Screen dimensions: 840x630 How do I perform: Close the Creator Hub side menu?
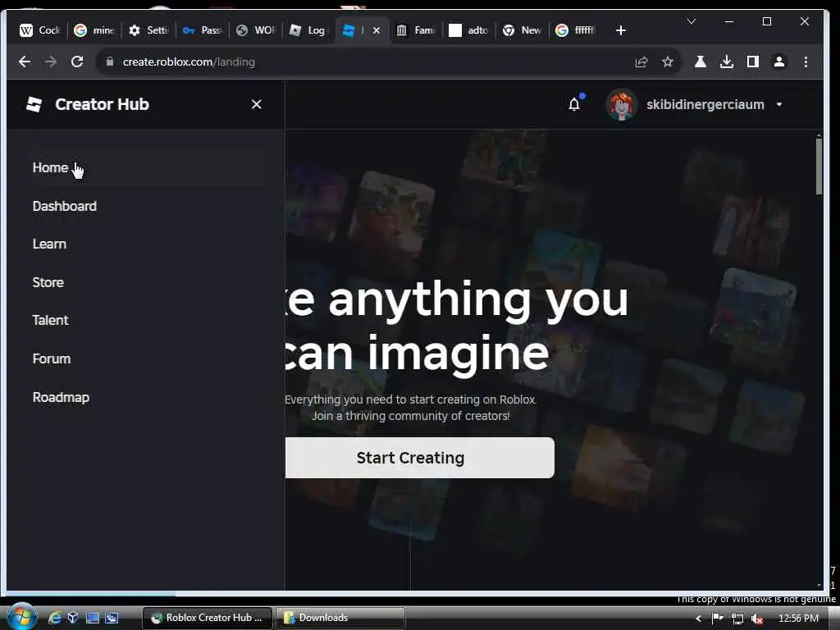coord(257,104)
